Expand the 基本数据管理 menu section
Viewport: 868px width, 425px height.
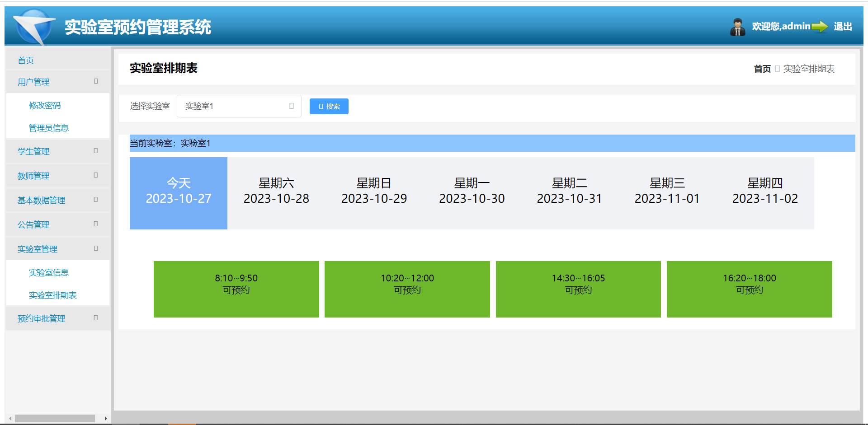(58, 200)
